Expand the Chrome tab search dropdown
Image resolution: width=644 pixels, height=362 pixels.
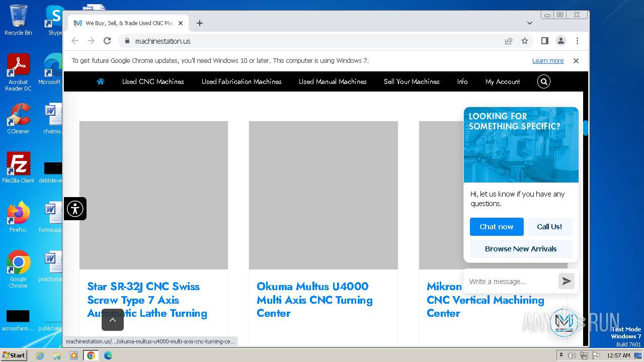click(529, 23)
